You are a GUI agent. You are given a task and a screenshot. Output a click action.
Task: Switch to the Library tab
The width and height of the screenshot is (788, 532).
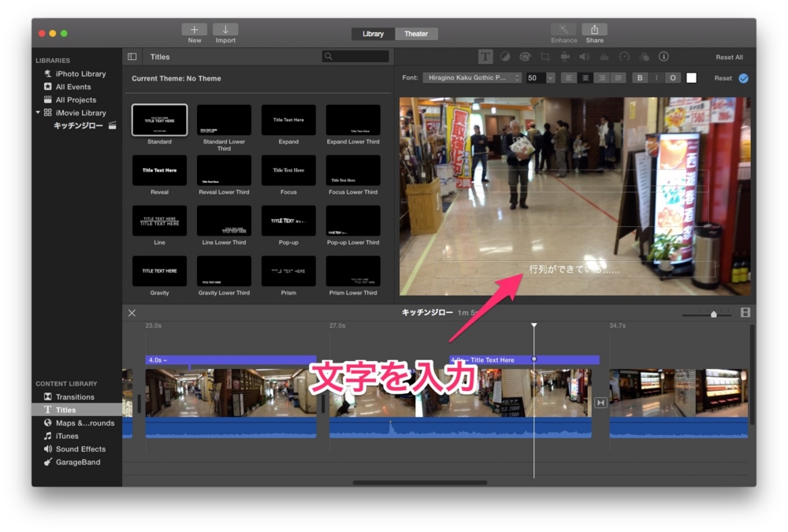373,34
